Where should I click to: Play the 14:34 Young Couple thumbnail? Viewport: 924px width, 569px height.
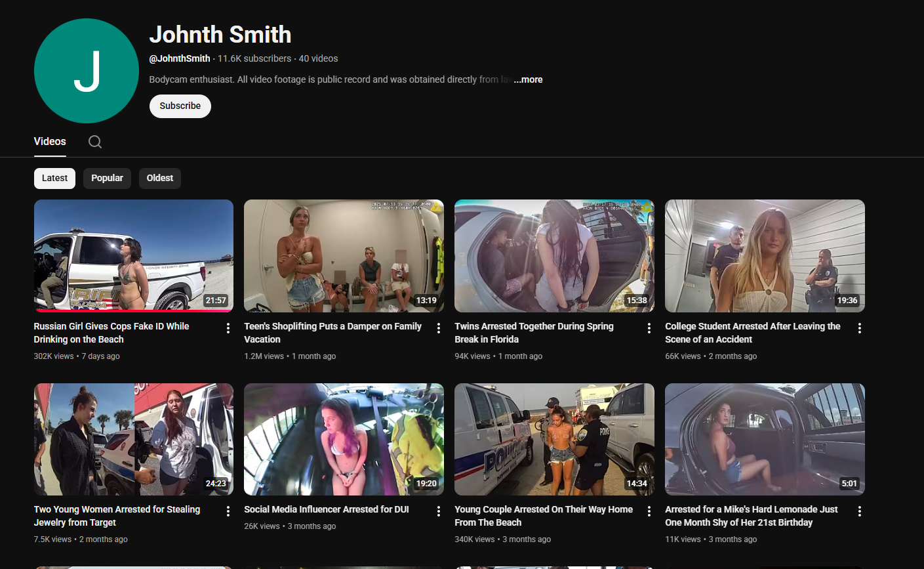pyautogui.click(x=554, y=439)
